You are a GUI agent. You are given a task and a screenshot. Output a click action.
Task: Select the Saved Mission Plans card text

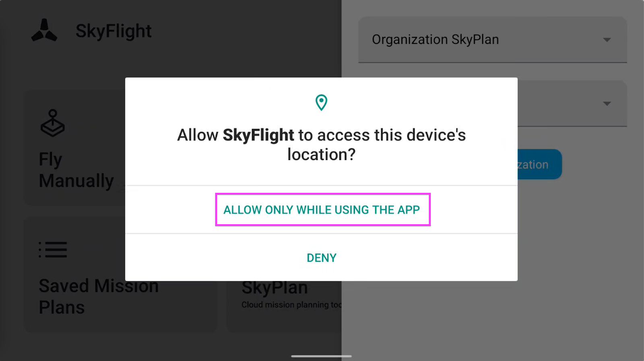99,297
